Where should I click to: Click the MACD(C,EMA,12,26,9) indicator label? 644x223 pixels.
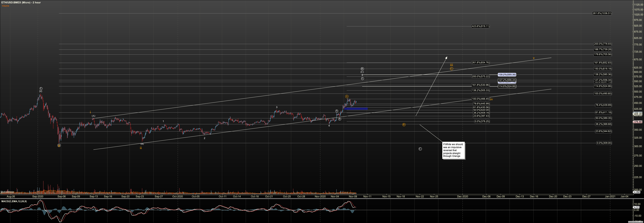14,201
